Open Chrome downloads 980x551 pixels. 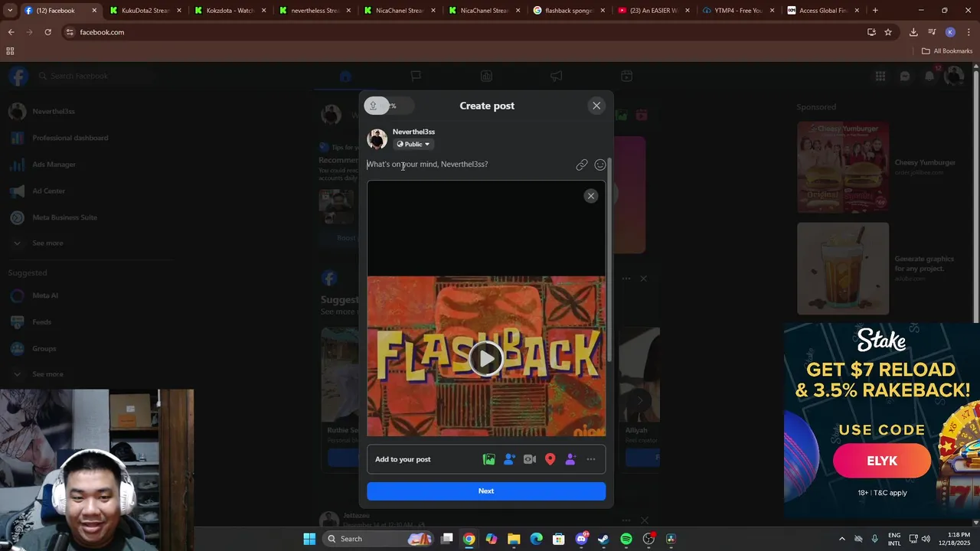913,32
